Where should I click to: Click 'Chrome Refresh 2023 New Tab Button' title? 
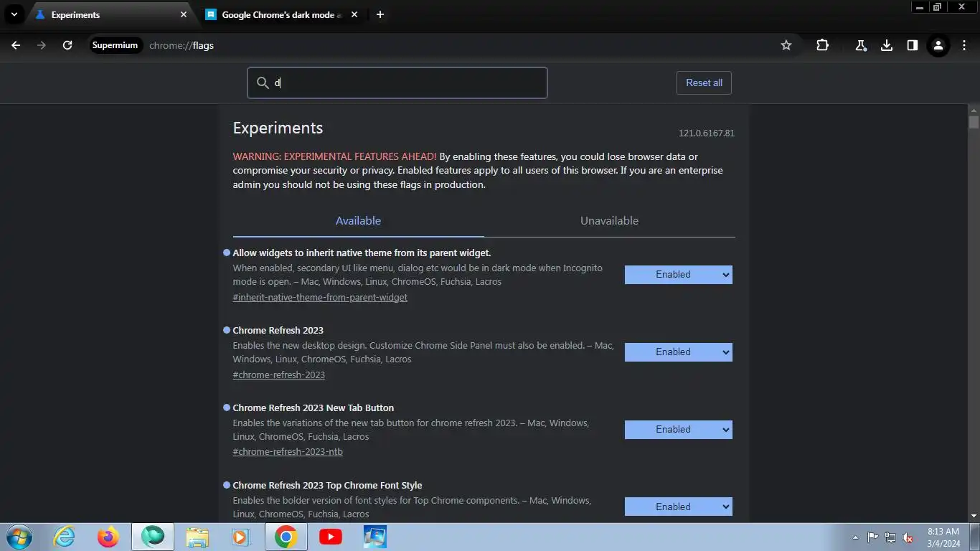point(313,408)
